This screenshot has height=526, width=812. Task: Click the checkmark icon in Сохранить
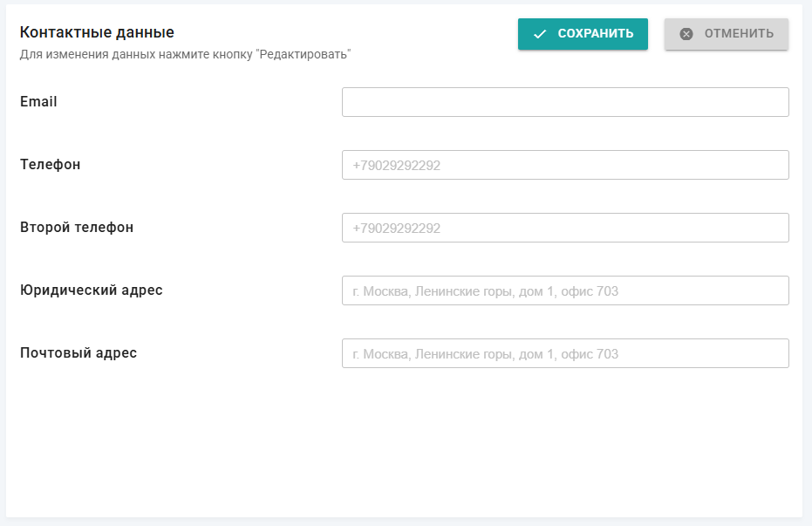540,34
